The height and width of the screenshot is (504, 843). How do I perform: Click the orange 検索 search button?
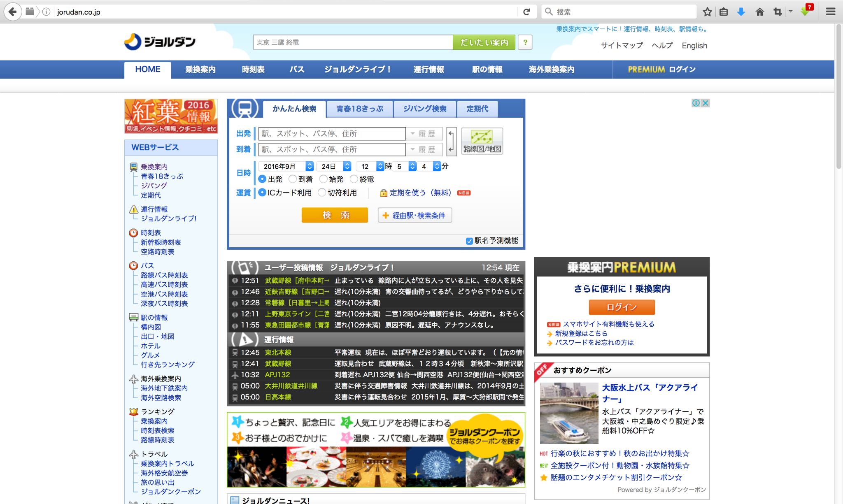click(x=335, y=215)
